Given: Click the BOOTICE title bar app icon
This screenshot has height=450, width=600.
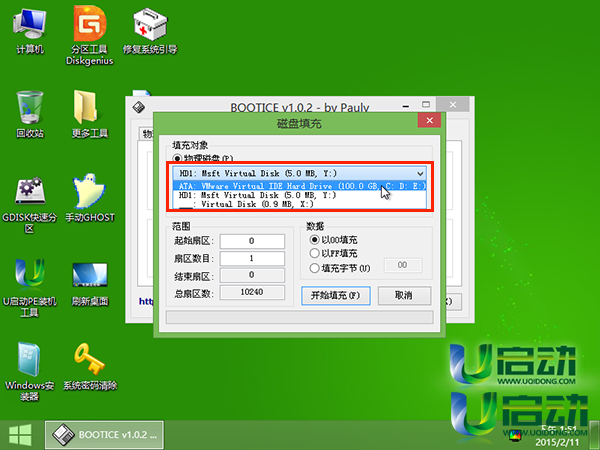Looking at the screenshot, I should click(x=139, y=107).
